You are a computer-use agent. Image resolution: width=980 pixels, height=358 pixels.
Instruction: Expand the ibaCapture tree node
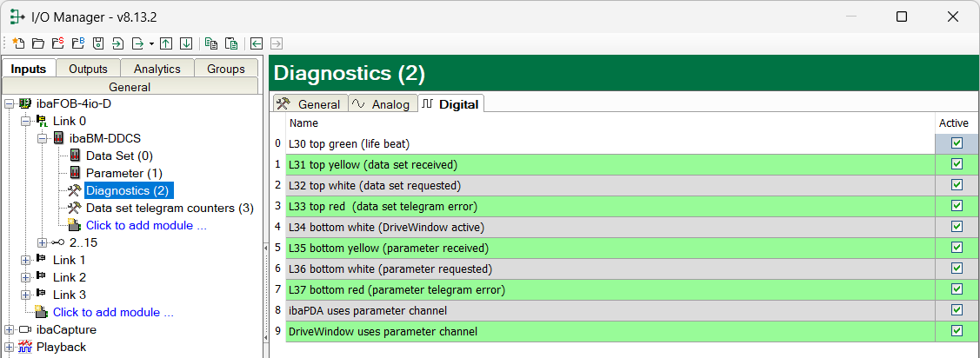[x=9, y=329]
